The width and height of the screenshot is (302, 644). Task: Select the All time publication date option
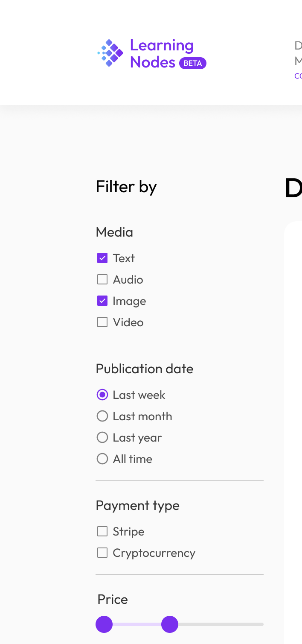pos(102,459)
